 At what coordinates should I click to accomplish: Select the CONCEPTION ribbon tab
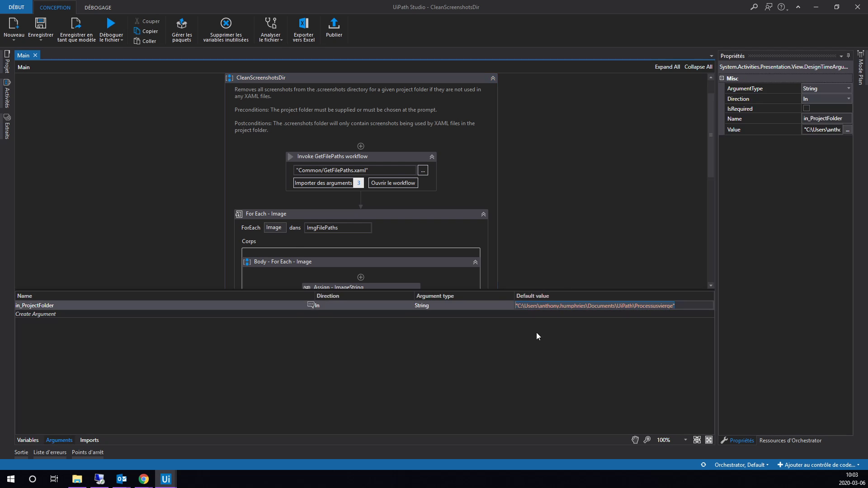point(55,7)
